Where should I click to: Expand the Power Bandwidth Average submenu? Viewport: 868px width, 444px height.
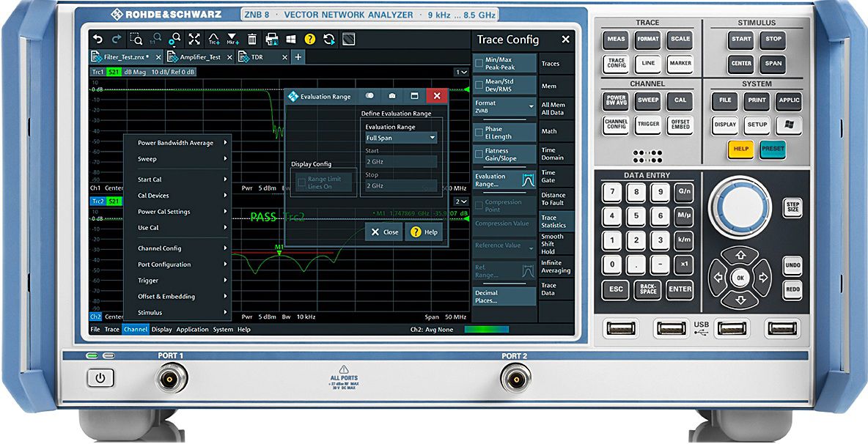tap(182, 143)
